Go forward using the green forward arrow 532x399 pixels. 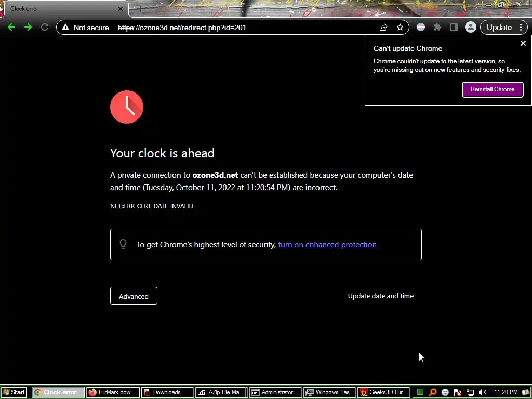click(x=28, y=27)
